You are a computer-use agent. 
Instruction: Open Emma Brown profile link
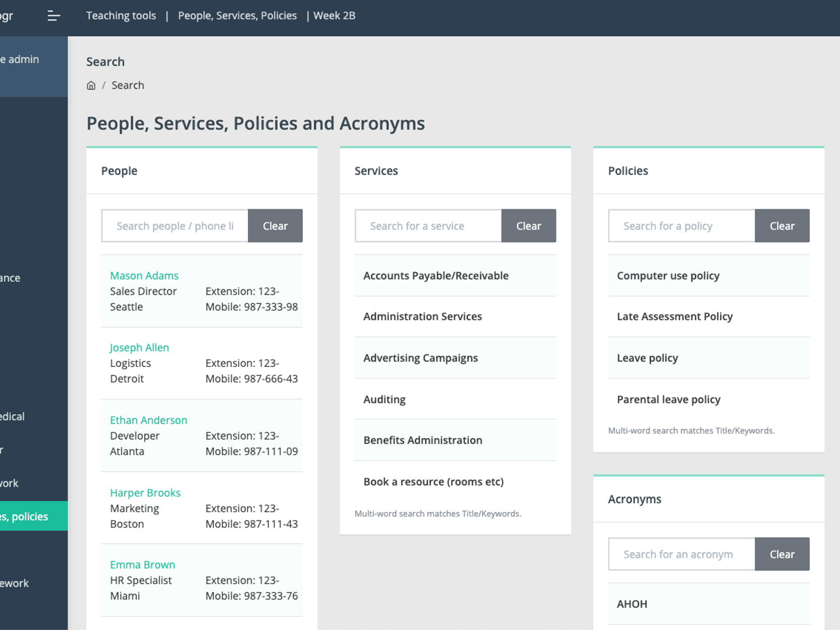(142, 565)
